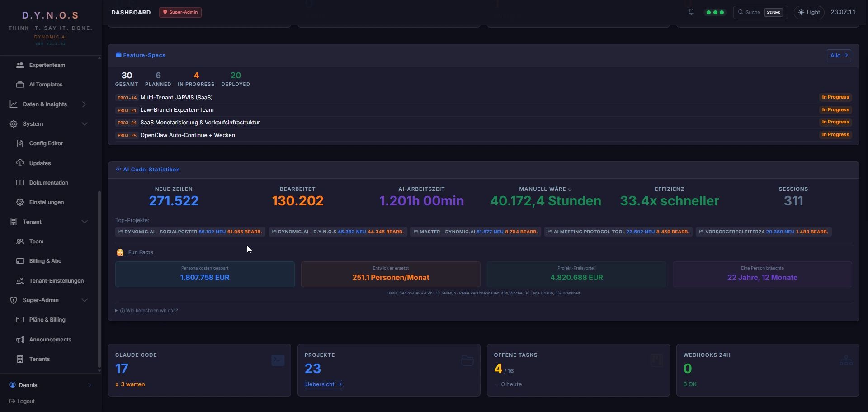Click the Tenant-Einstellungen sliders icon
Screen dimensions: 868x412
[x=20, y=281]
